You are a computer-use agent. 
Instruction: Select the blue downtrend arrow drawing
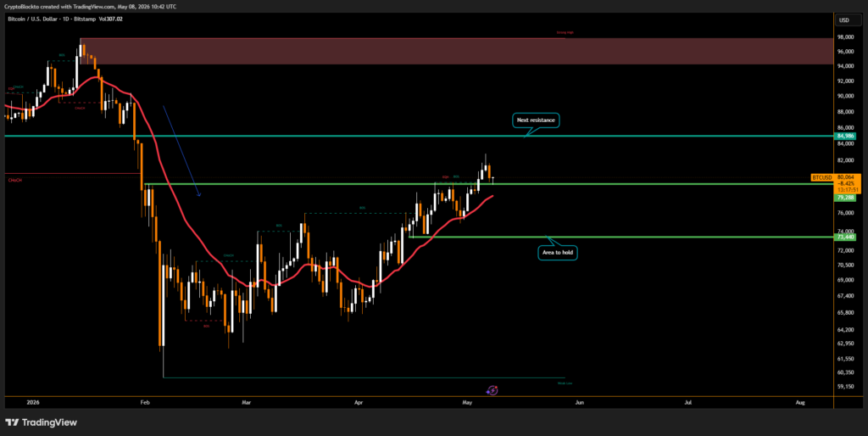coord(181,151)
